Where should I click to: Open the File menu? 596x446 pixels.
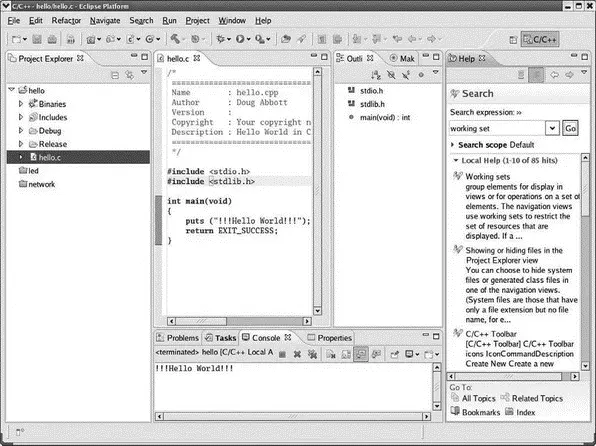[x=14, y=21]
